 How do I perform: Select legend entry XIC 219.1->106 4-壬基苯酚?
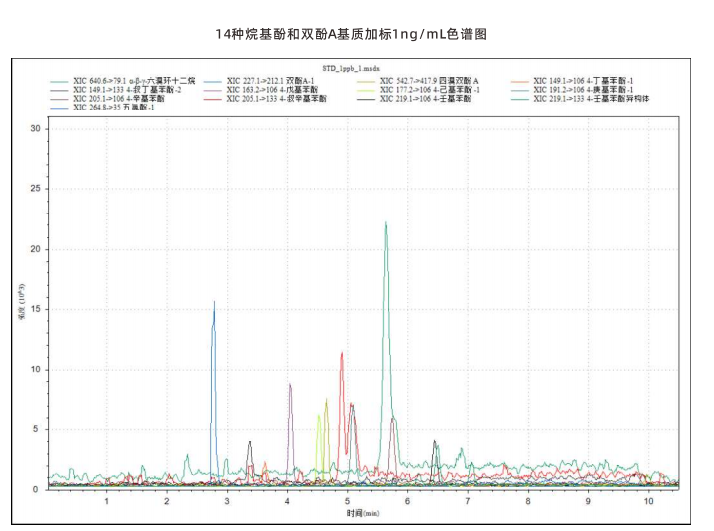(x=414, y=98)
